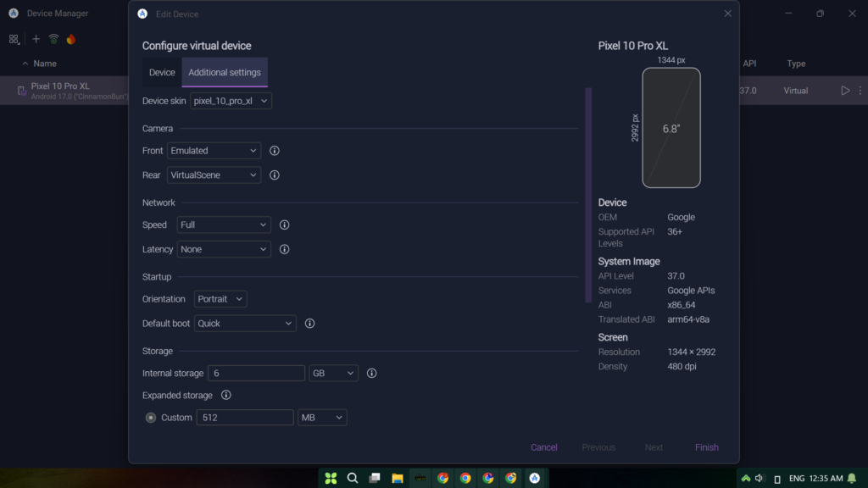Close the Edit Device dialog
Image resolution: width=868 pixels, height=488 pixels.
[x=727, y=14]
